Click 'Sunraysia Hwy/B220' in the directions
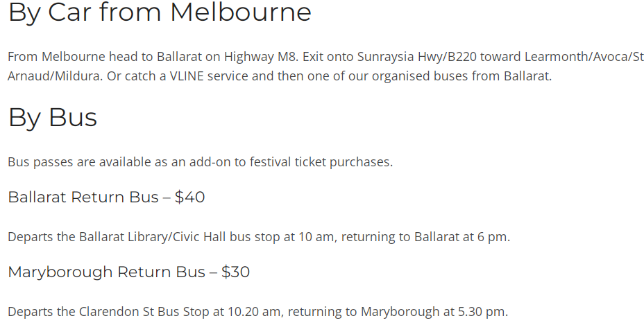Viewport: 644px width, 325px height. (x=417, y=57)
